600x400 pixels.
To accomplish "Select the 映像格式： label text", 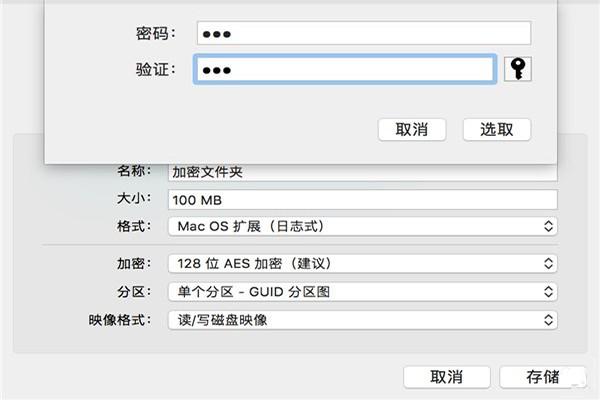I will (x=120, y=320).
